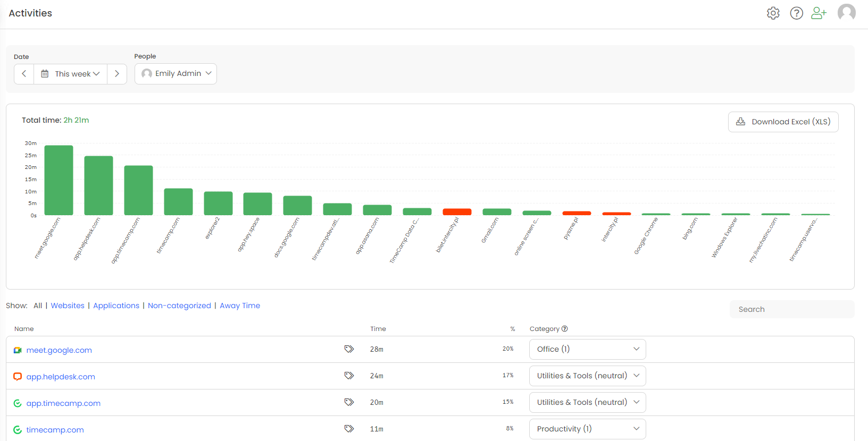The image size is (868, 441).
Task: Open category dropdown for app.helpdesk.com
Action: click(588, 376)
